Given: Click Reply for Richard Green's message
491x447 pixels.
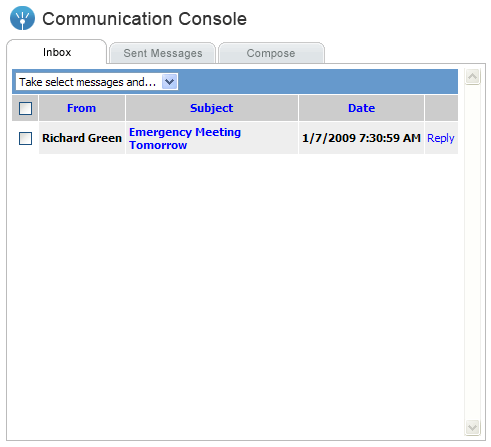Looking at the screenshot, I should [441, 138].
